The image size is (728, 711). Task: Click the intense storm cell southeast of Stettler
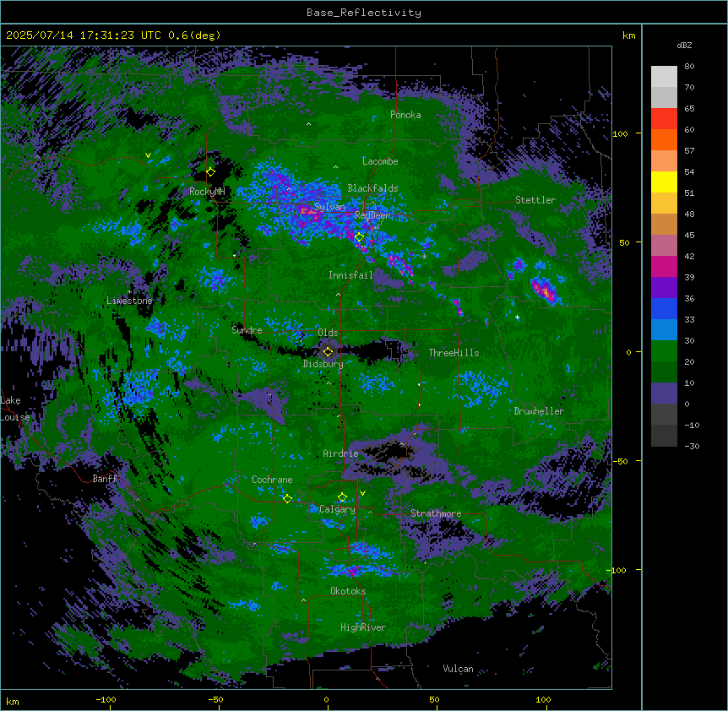coord(544,290)
